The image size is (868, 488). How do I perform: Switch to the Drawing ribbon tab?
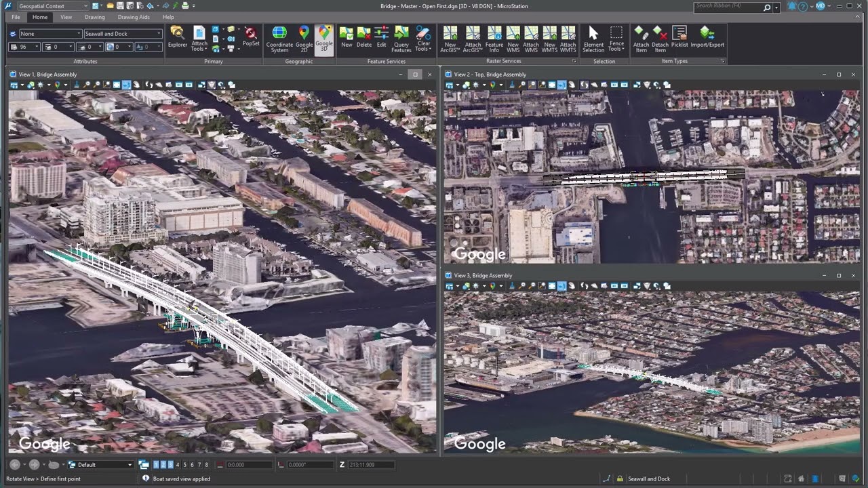point(95,17)
